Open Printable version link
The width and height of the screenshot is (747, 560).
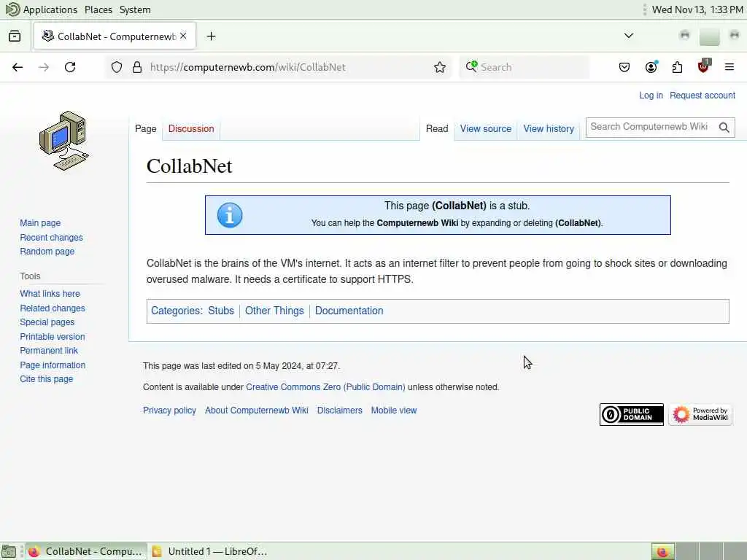tap(53, 336)
